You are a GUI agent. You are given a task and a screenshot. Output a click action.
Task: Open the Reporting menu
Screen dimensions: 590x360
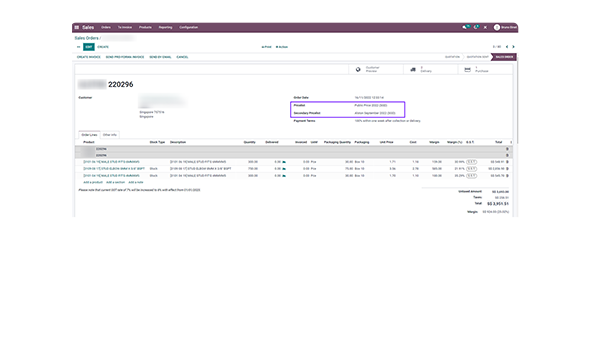[x=165, y=27]
